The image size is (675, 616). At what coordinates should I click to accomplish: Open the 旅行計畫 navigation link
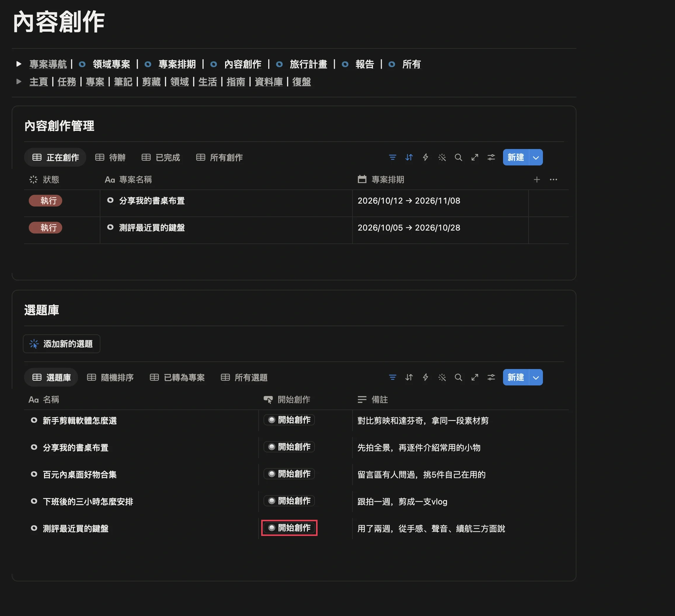coord(308,64)
